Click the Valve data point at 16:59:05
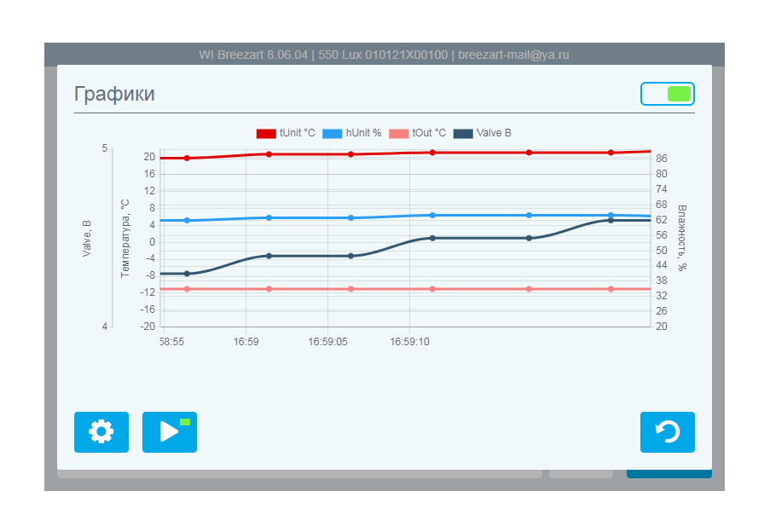This screenshot has width=764, height=532. point(350,256)
